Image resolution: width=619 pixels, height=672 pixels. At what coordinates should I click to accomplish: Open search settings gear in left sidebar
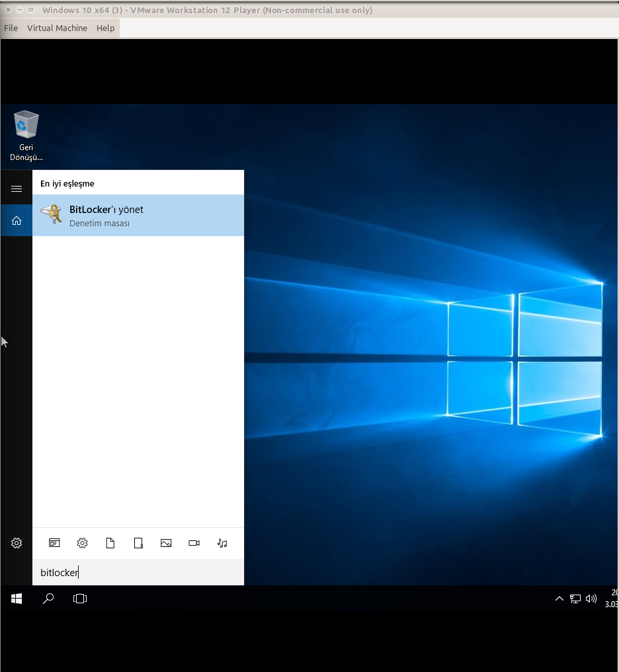[x=17, y=543]
